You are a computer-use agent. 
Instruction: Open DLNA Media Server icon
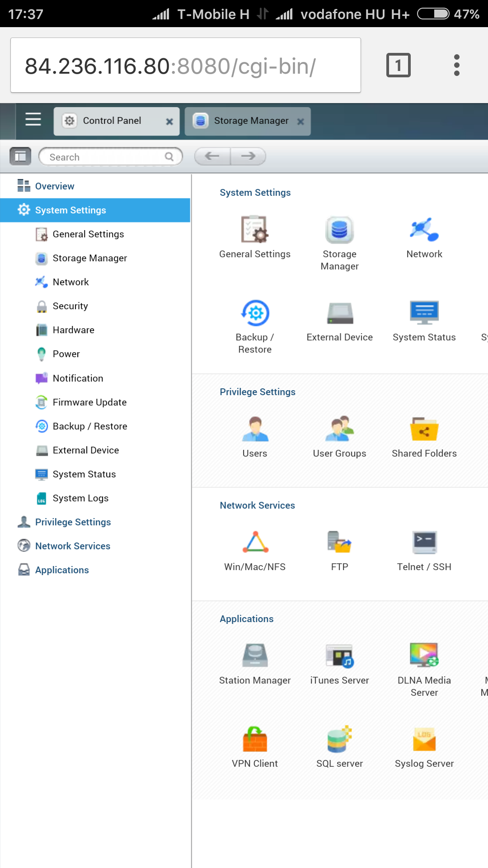(x=424, y=656)
